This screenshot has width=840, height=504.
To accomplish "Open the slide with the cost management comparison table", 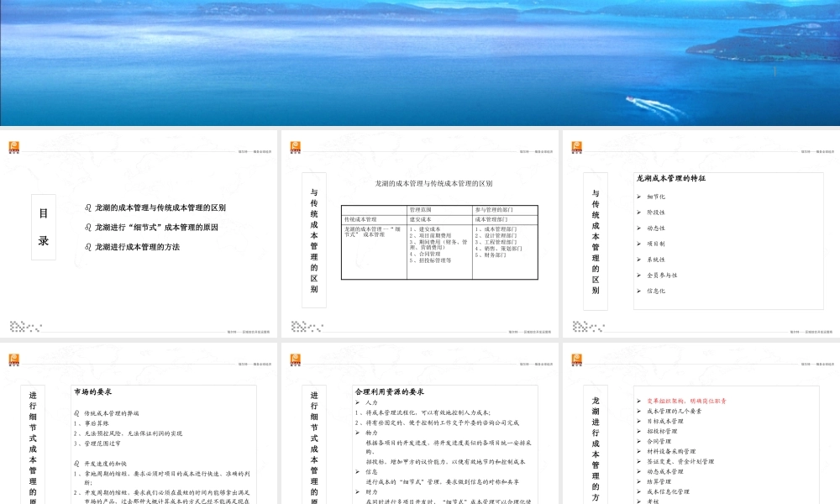I will point(420,234).
